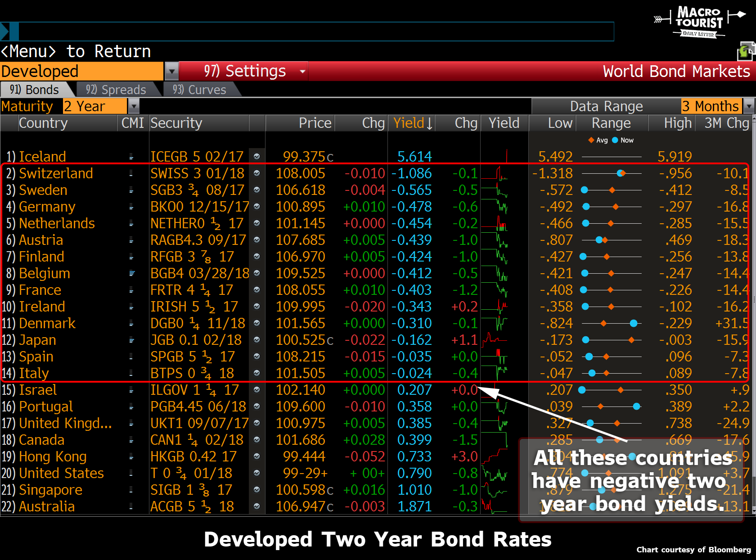Open the 97) Settings menu
The height and width of the screenshot is (560, 756).
245,71
